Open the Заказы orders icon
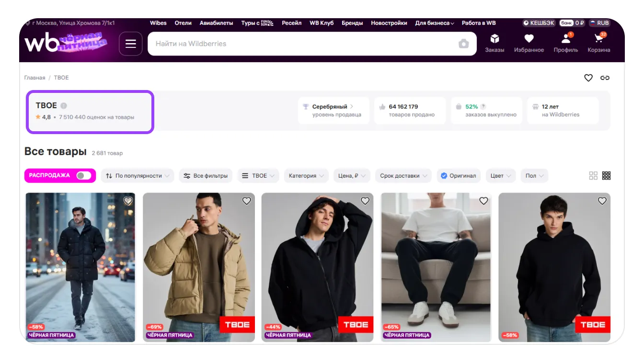 coord(494,43)
